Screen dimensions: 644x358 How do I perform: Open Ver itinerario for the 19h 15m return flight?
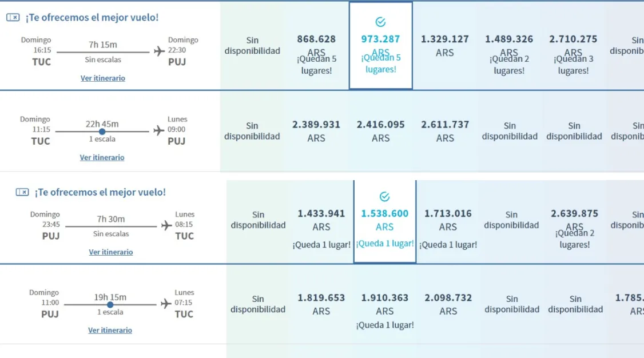tap(110, 330)
